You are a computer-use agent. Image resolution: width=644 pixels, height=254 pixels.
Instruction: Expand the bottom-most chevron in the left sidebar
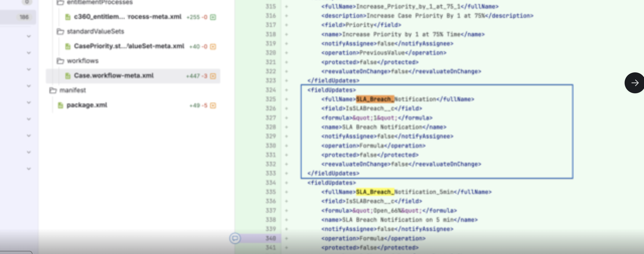click(28, 169)
